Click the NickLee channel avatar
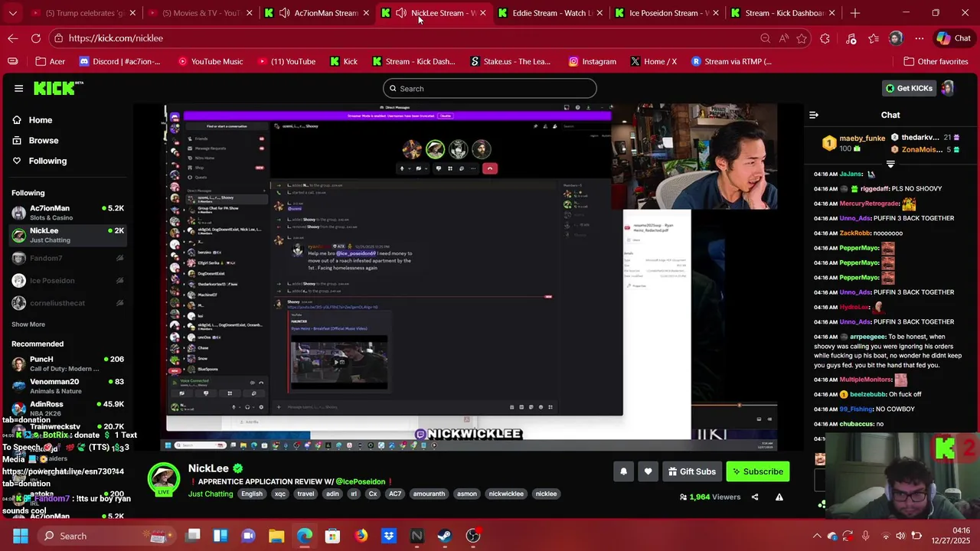Viewport: 980px width, 551px height. [x=163, y=478]
